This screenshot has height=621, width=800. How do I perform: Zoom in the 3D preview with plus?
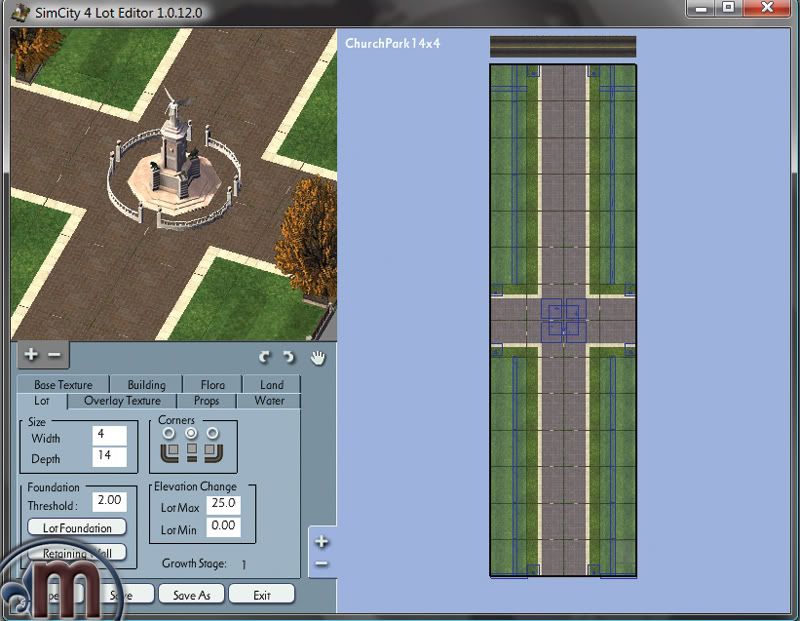(x=31, y=354)
